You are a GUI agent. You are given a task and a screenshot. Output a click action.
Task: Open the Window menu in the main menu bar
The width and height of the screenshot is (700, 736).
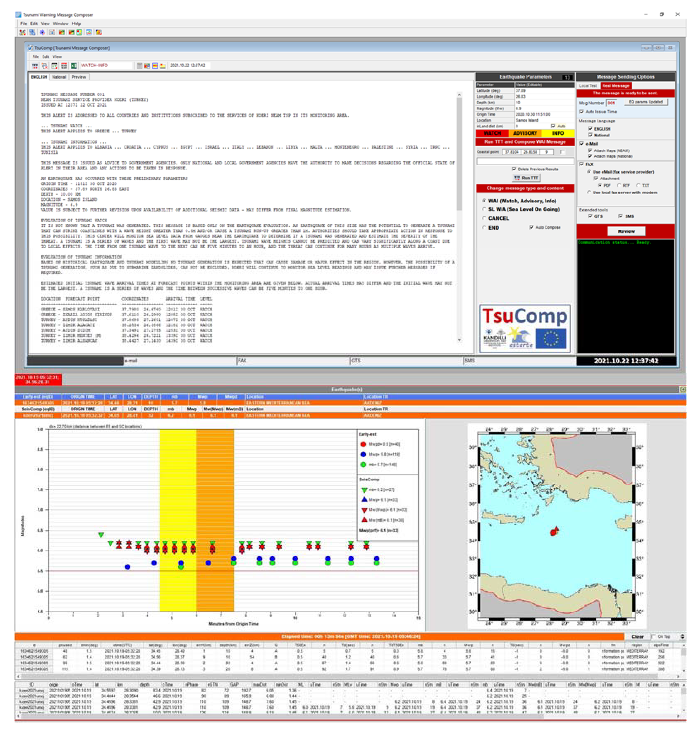coord(60,24)
